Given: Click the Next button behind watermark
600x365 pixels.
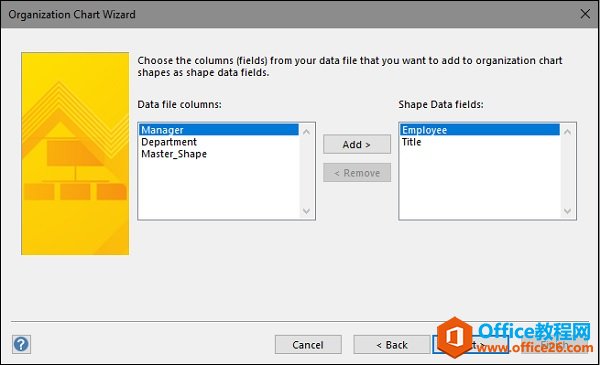Looking at the screenshot, I should click(x=471, y=345).
